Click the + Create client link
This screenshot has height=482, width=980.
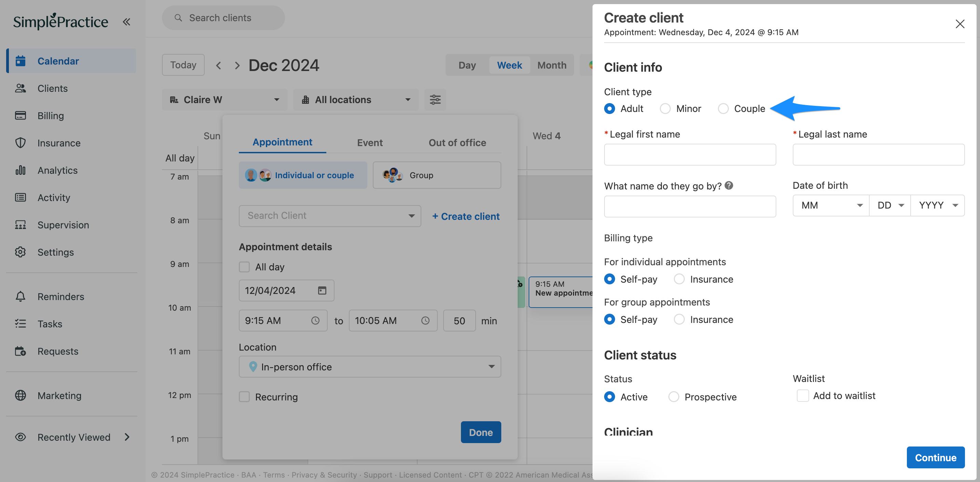[x=466, y=216]
